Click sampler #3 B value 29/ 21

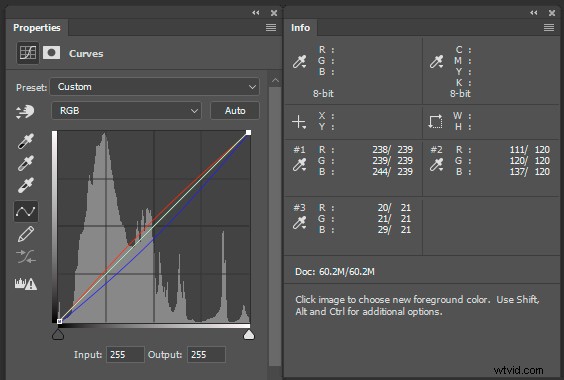tap(394, 230)
